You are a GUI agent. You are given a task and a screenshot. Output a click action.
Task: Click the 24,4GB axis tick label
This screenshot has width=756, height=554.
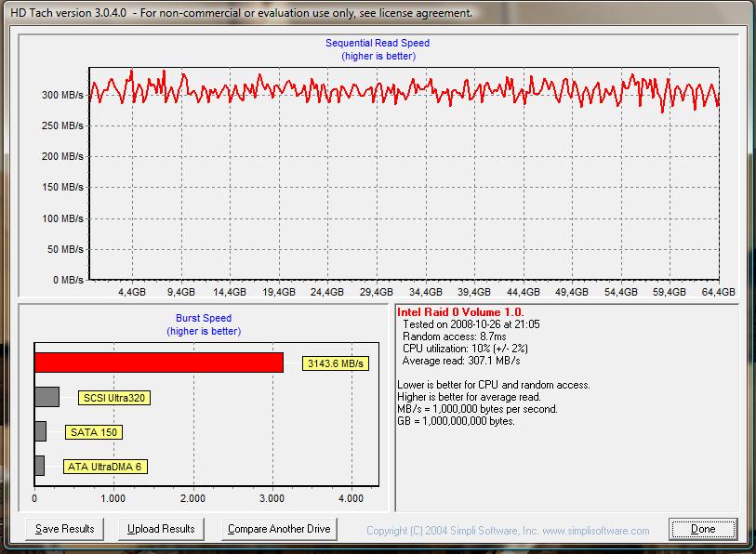[327, 292]
